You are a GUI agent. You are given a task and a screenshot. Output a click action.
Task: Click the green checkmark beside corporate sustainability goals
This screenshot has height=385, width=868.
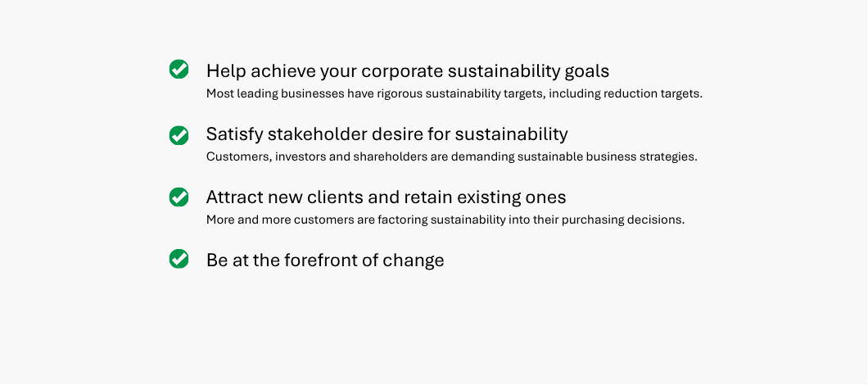click(179, 70)
